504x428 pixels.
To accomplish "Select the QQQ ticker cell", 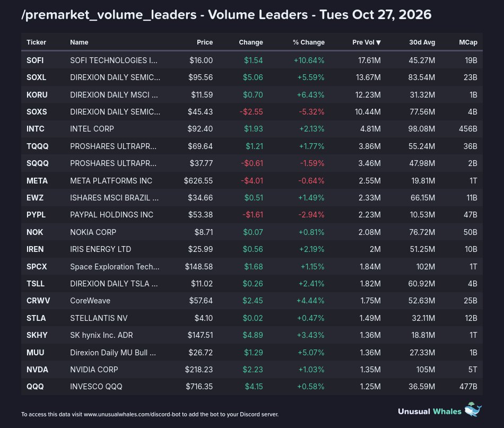I will 35,387.
